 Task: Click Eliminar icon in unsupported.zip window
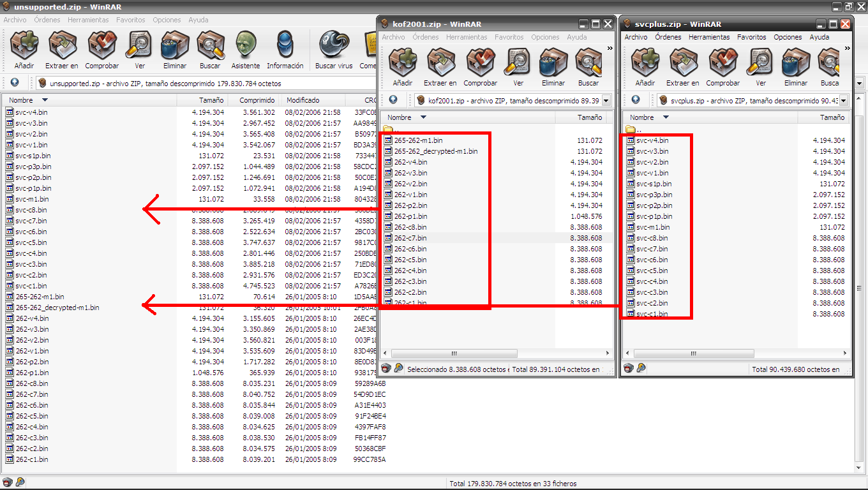pyautogui.click(x=174, y=45)
